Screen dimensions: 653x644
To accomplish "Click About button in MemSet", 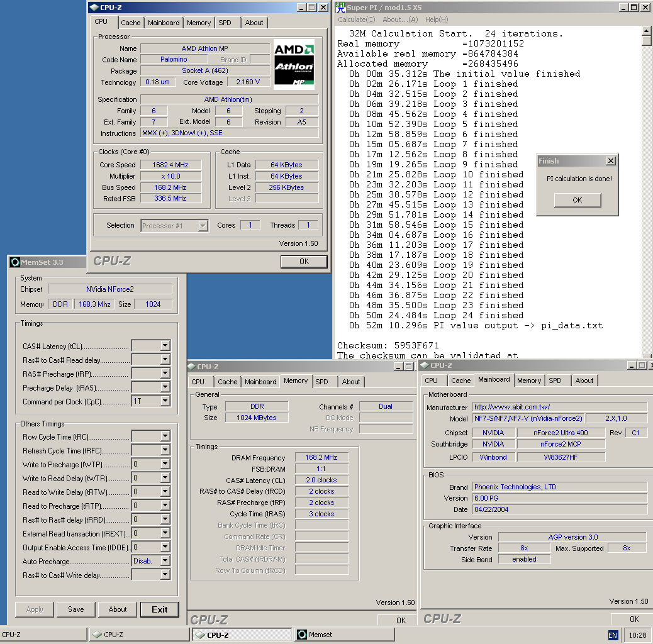I will pyautogui.click(x=118, y=609).
